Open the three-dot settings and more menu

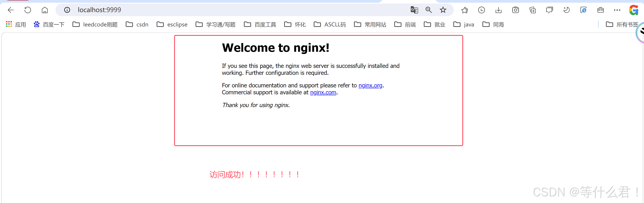click(x=617, y=10)
